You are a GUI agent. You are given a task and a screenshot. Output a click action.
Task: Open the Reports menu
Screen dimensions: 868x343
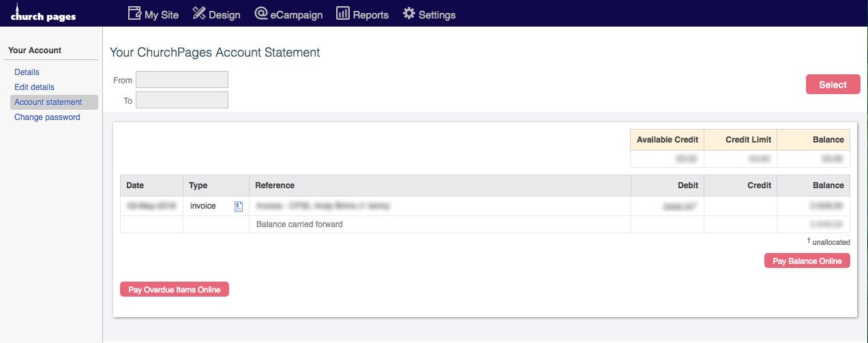coord(362,14)
